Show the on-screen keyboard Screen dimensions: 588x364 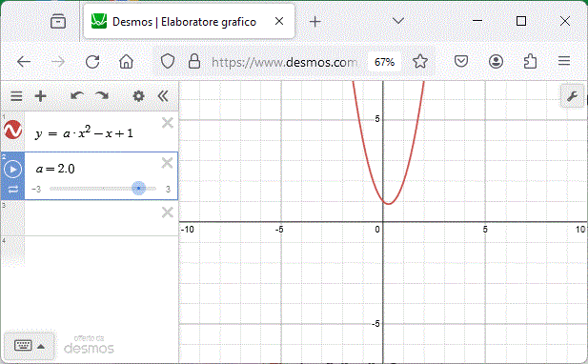coord(23,346)
